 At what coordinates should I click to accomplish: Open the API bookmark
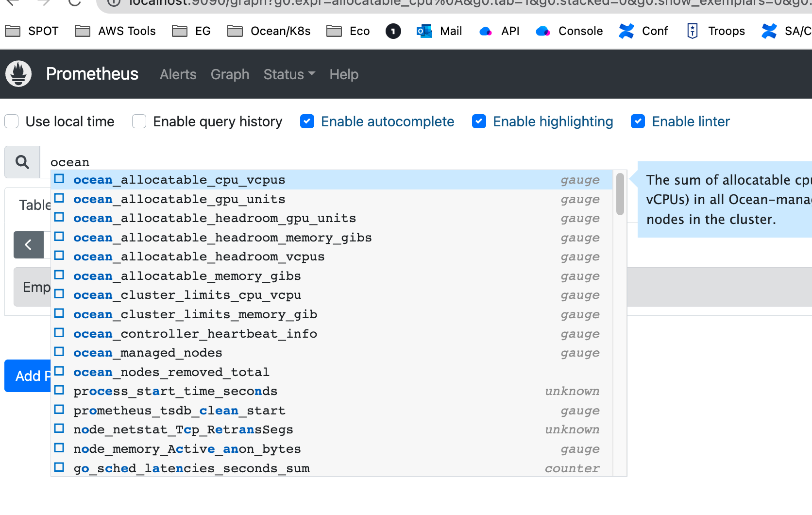499,31
